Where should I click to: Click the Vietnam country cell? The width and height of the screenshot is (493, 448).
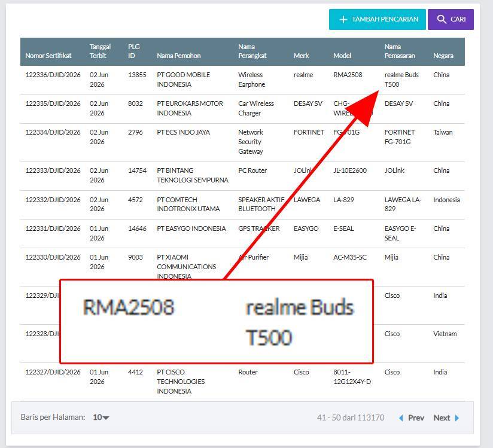point(445,334)
